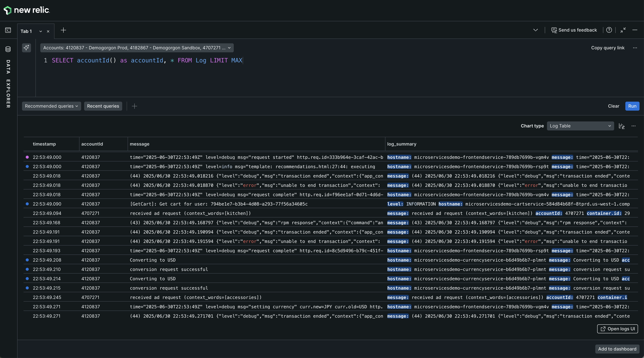Switch to the Data Explorer sidebar panel
The image size is (644, 358).
click(x=8, y=83)
